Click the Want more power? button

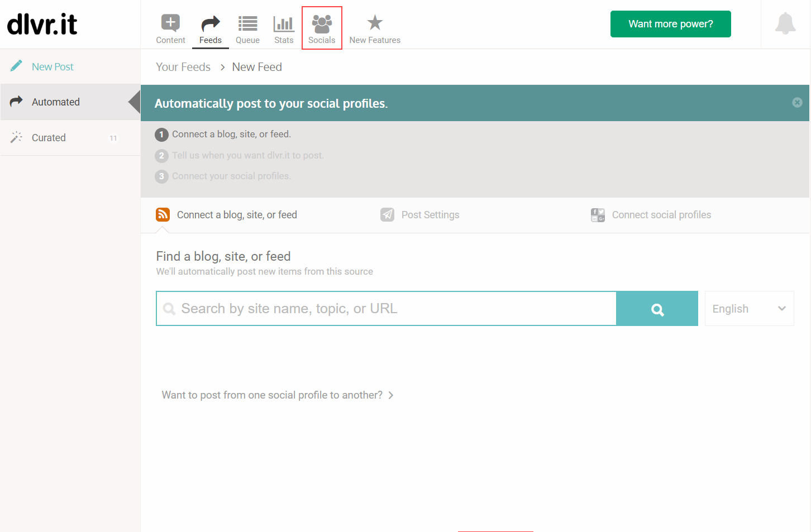pyautogui.click(x=670, y=24)
